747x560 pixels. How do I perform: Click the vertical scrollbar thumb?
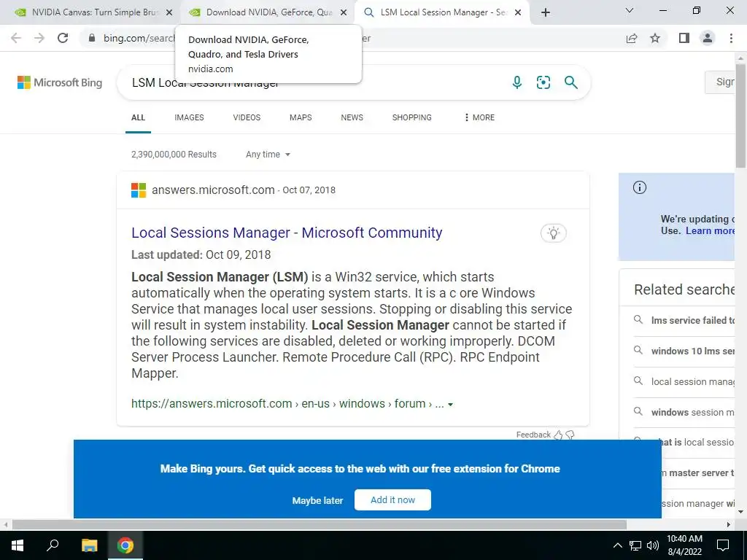pyautogui.click(x=741, y=116)
